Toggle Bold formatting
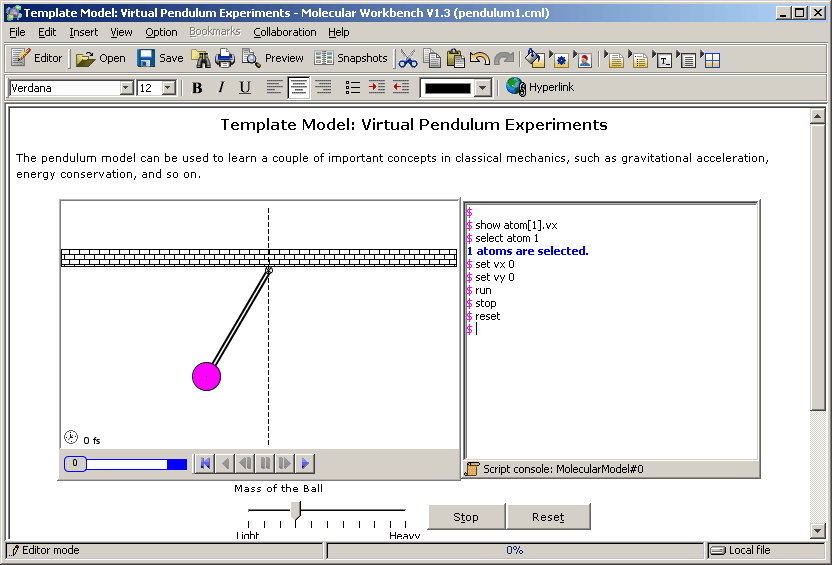Screen dimensions: 832x565 click(x=197, y=88)
